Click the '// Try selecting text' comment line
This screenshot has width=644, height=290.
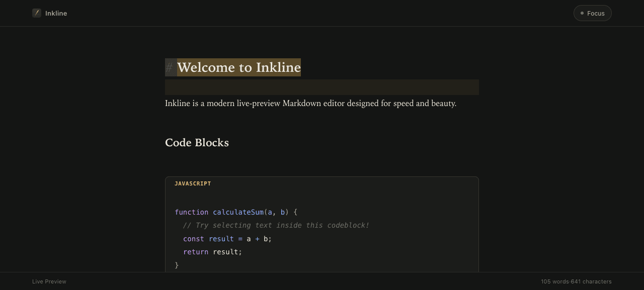276,225
